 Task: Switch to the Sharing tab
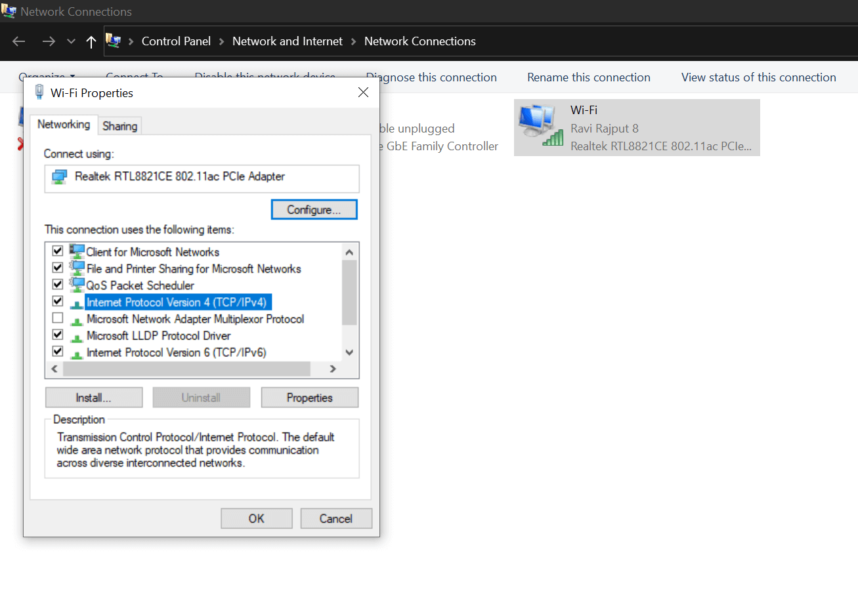click(x=119, y=126)
